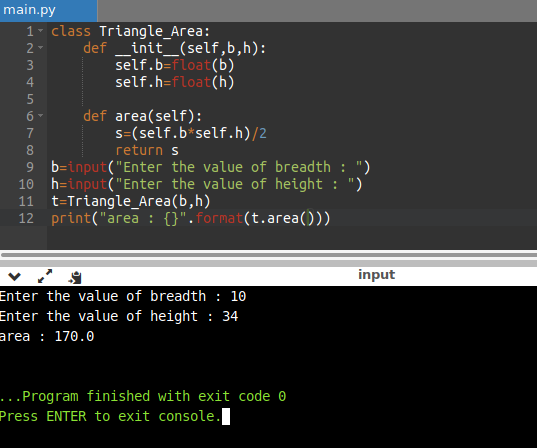Click the 'self.b=float(b)' line
Screen dimensions: 537x448
point(175,65)
